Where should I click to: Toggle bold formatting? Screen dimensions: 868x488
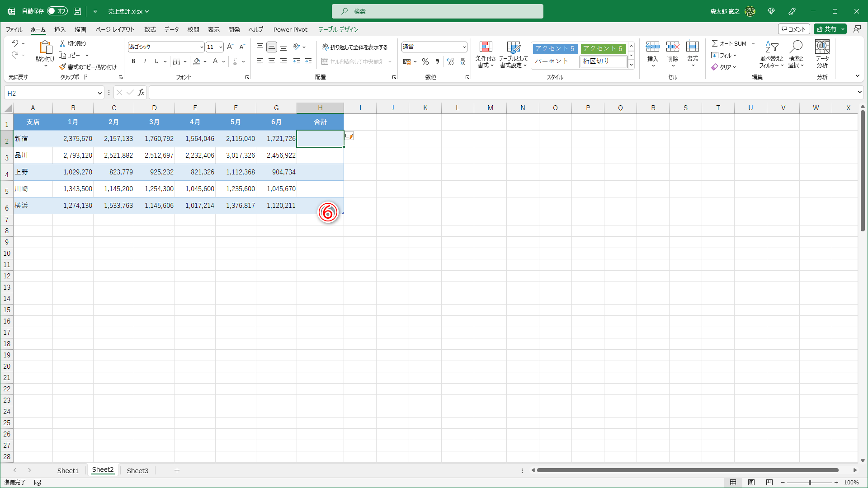tap(133, 61)
